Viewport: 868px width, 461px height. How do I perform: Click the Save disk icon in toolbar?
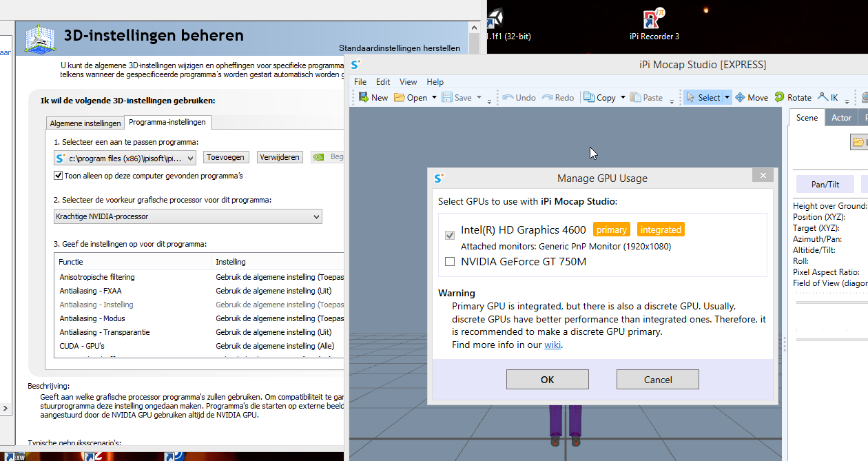(447, 97)
